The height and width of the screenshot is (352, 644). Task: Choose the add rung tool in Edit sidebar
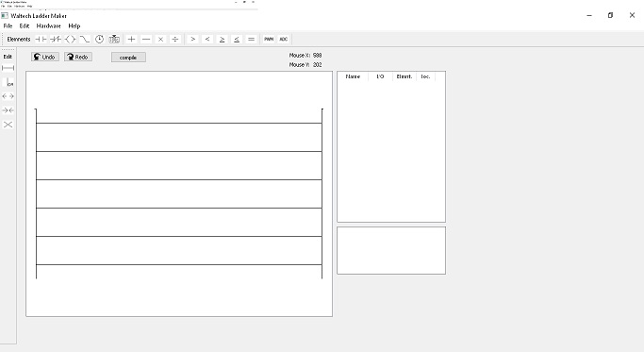pyautogui.click(x=8, y=68)
